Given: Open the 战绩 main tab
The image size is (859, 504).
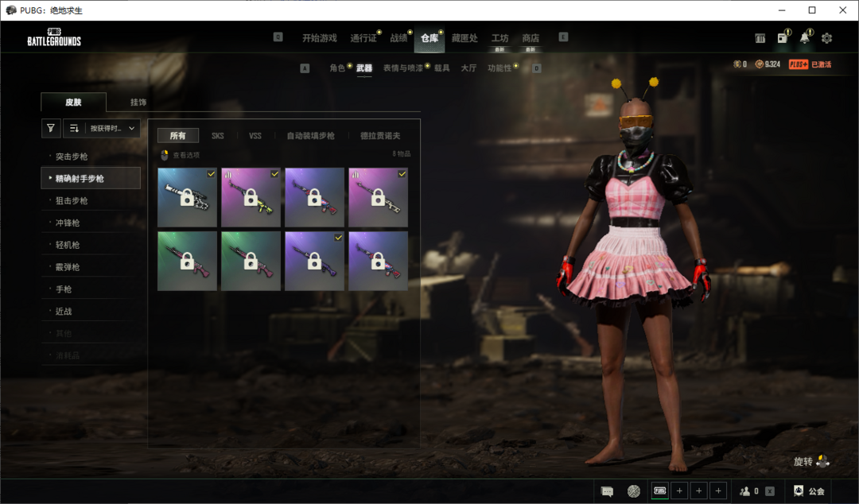Looking at the screenshot, I should click(398, 38).
